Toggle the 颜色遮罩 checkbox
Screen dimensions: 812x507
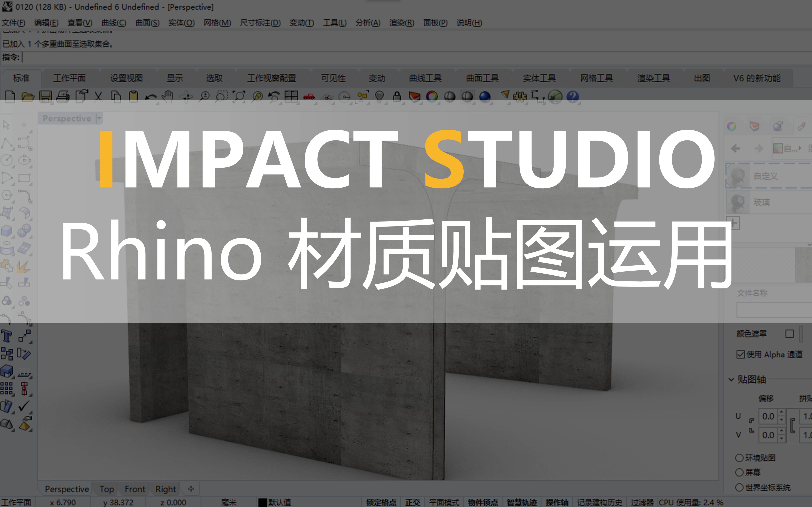click(790, 334)
